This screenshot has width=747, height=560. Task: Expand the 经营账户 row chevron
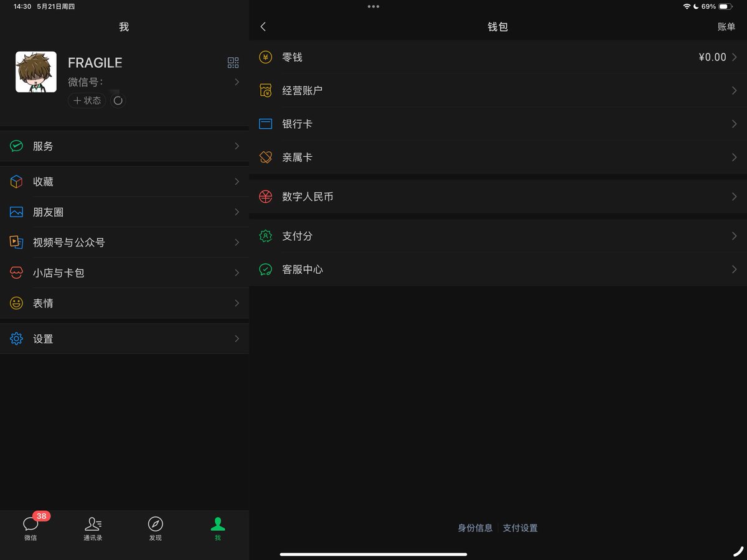735,90
